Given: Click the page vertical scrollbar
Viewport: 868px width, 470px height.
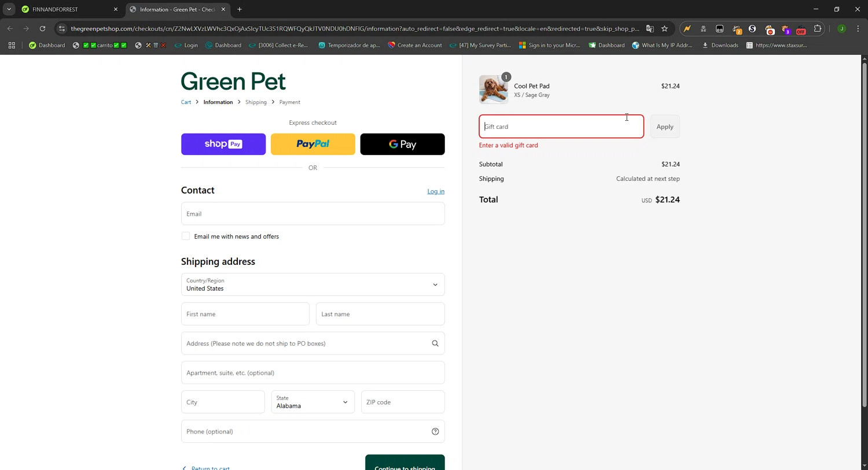Looking at the screenshot, I should point(865,234).
